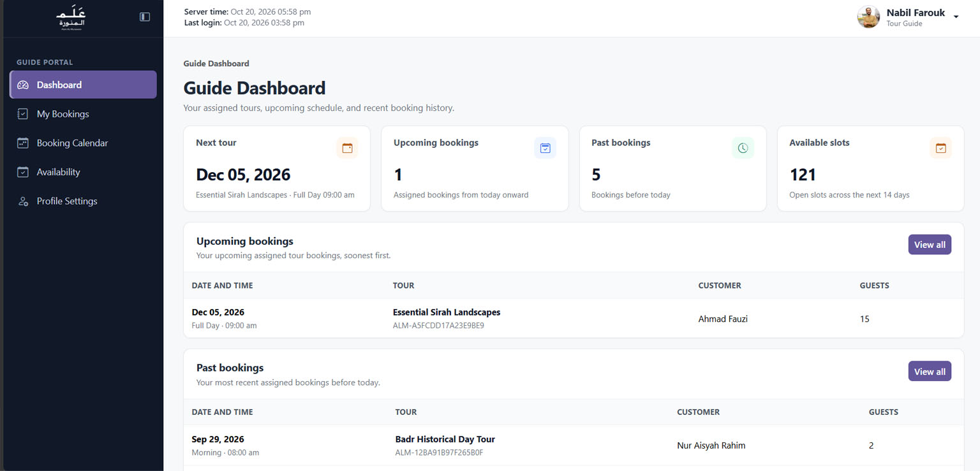
Task: View all upcoming bookings
Action: 930,245
